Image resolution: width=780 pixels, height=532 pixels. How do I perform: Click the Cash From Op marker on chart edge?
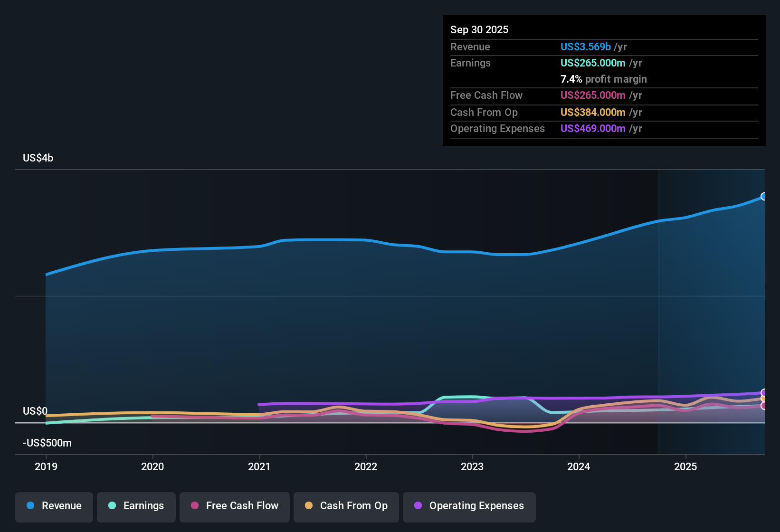(x=763, y=399)
